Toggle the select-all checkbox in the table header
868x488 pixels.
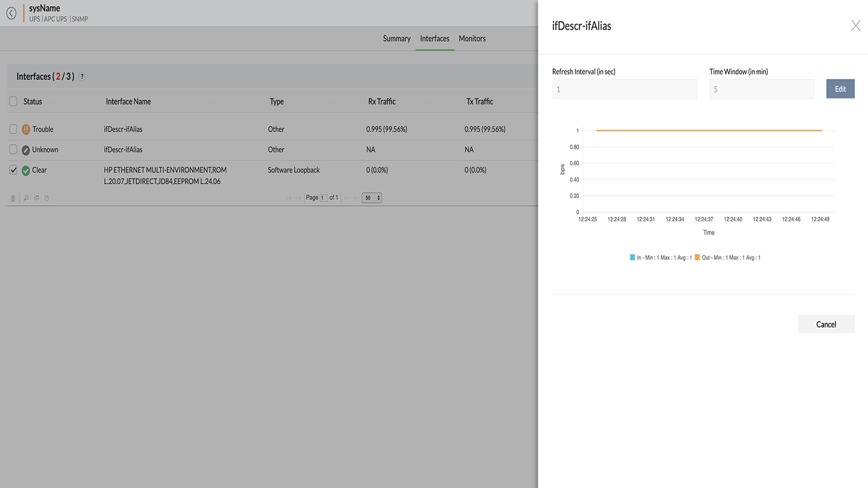[13, 101]
